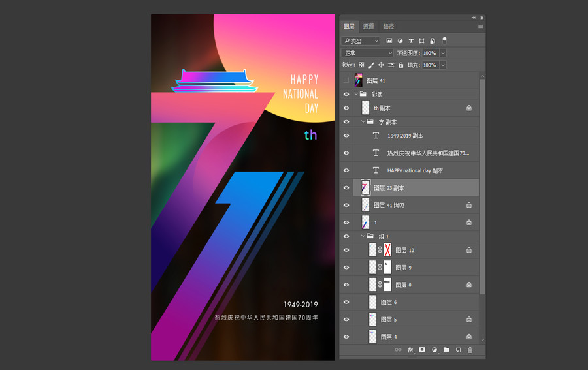Image resolution: width=588 pixels, height=370 pixels.
Task: Lock artboard nesting icon
Action: 391,65
